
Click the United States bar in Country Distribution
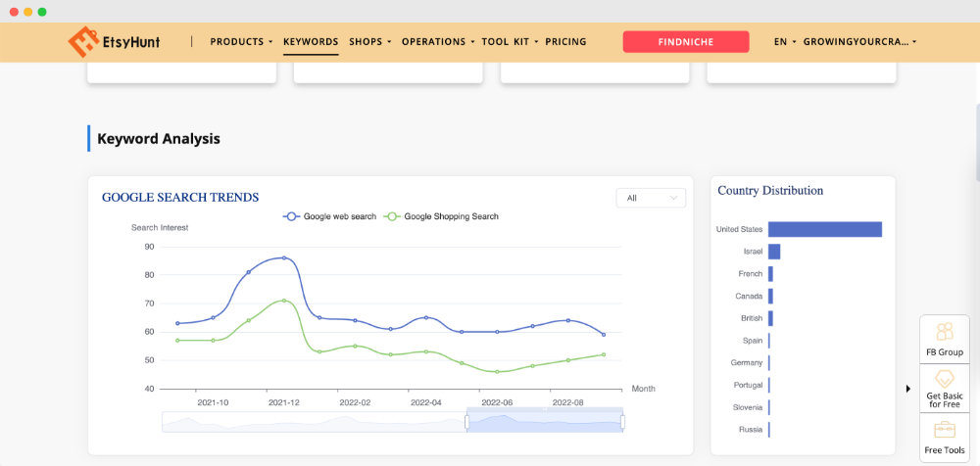[824, 229]
